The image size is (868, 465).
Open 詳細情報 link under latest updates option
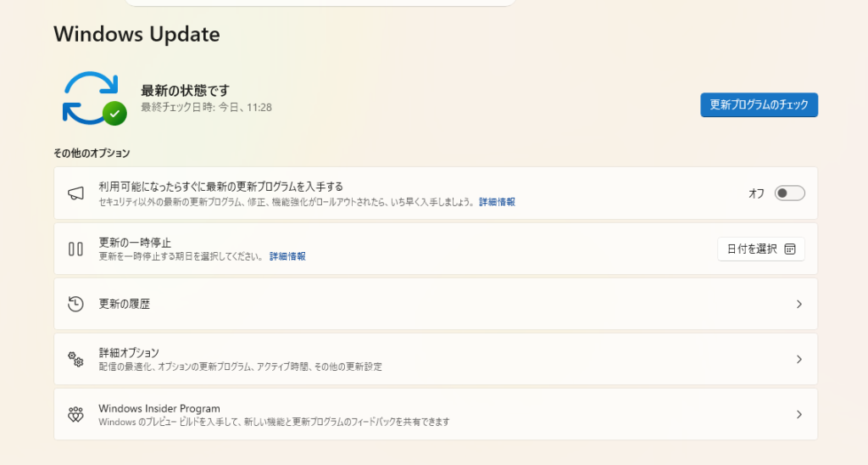pyautogui.click(x=497, y=202)
